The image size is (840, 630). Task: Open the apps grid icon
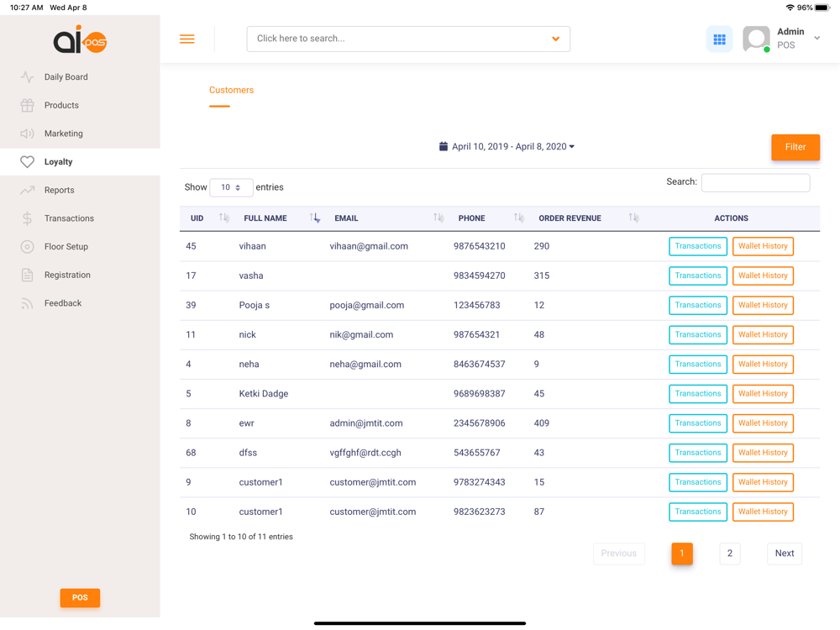click(719, 39)
